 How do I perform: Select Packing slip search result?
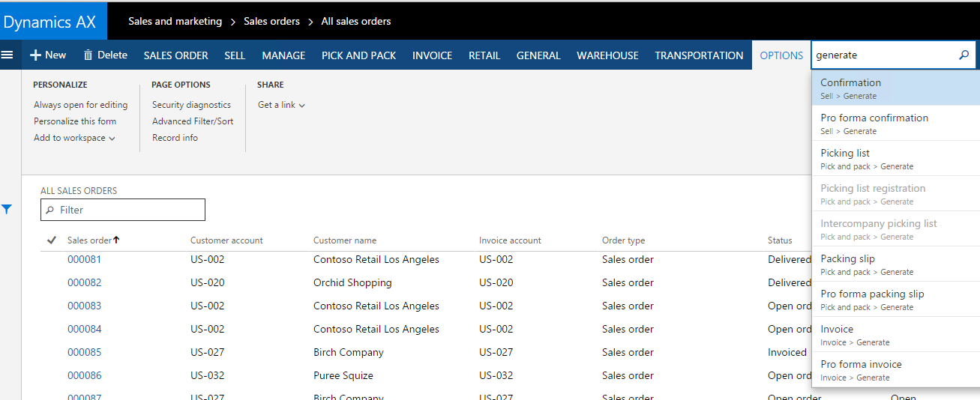point(895,264)
